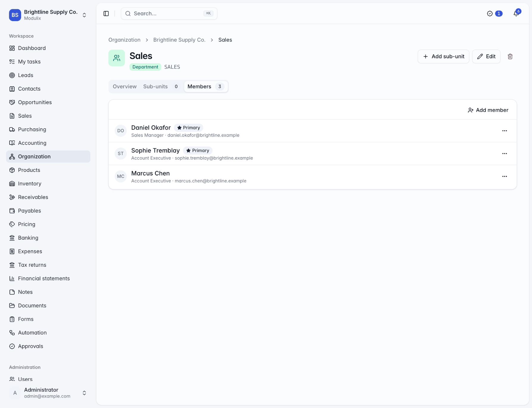Click the Edit button
532x408 pixels.
tap(486, 57)
